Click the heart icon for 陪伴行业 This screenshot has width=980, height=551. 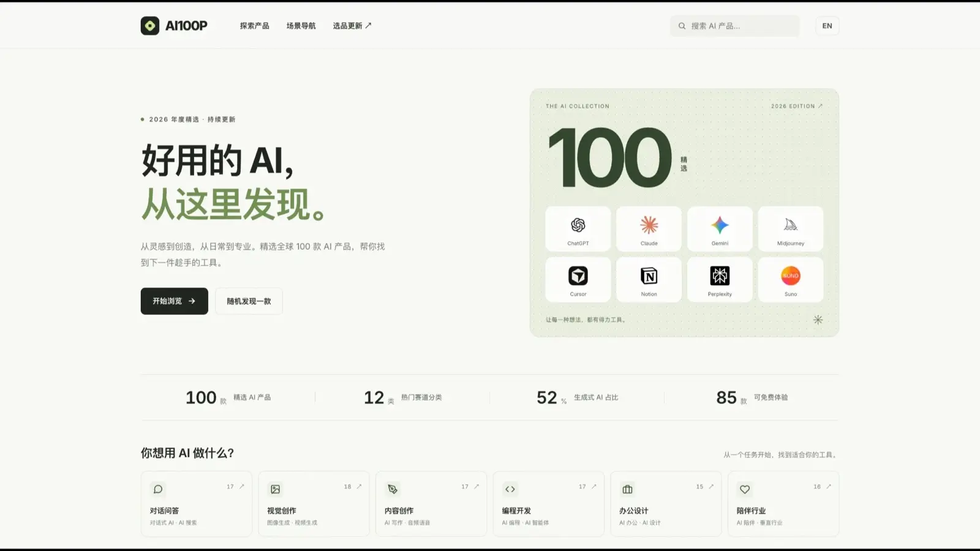[x=745, y=489]
